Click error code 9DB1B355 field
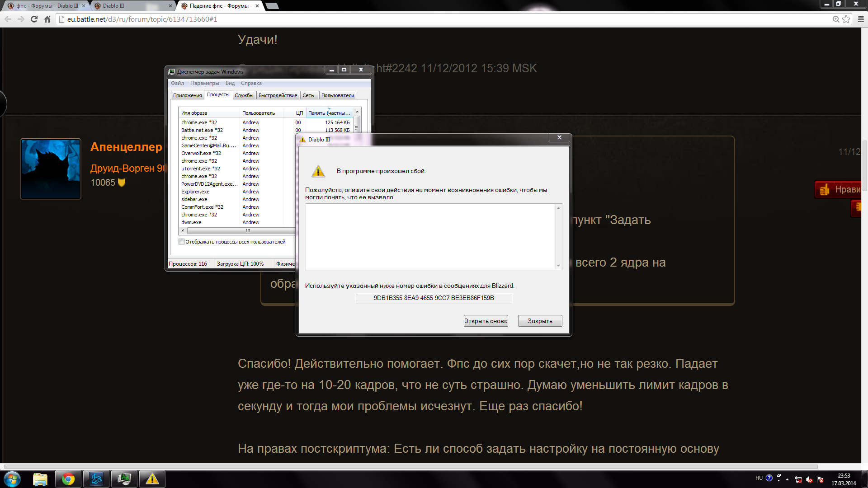Image resolution: width=868 pixels, height=488 pixels. click(434, 298)
